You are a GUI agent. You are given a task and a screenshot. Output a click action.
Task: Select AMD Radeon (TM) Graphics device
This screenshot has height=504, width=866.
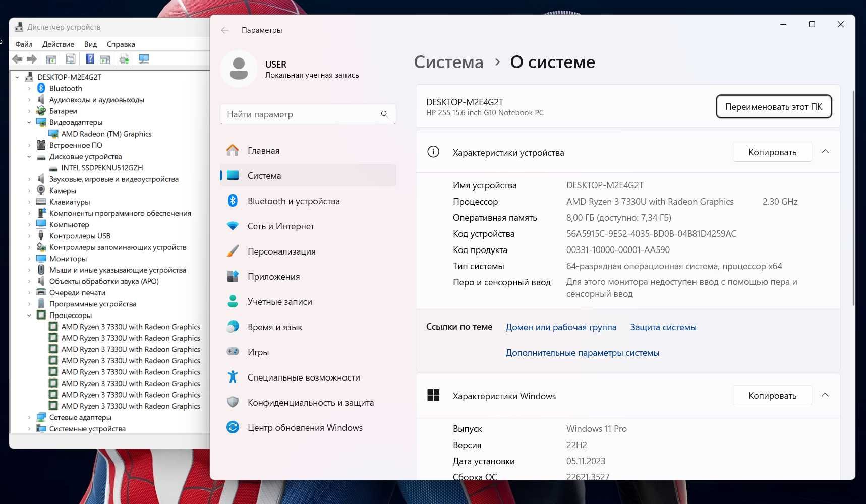(x=106, y=134)
